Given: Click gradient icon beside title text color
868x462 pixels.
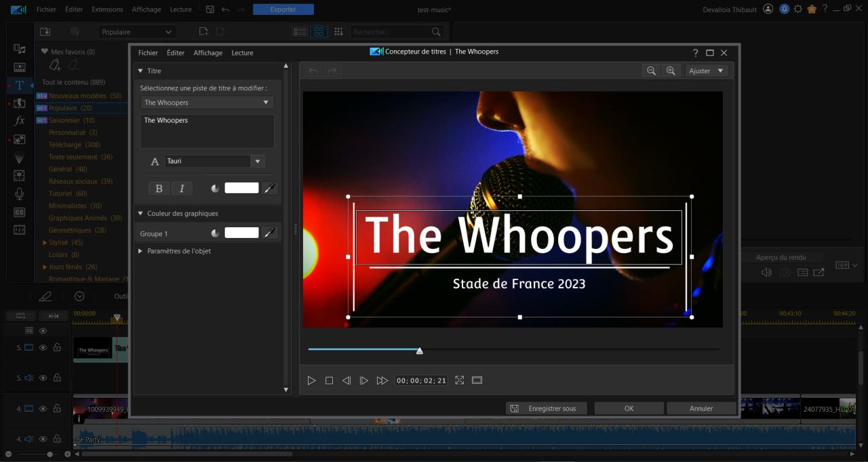Looking at the screenshot, I should (216, 188).
